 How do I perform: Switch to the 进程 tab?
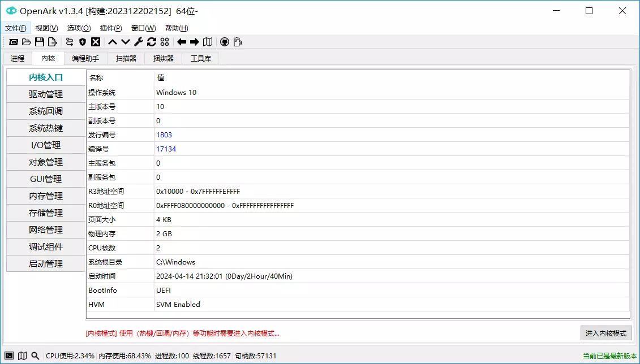[18, 58]
